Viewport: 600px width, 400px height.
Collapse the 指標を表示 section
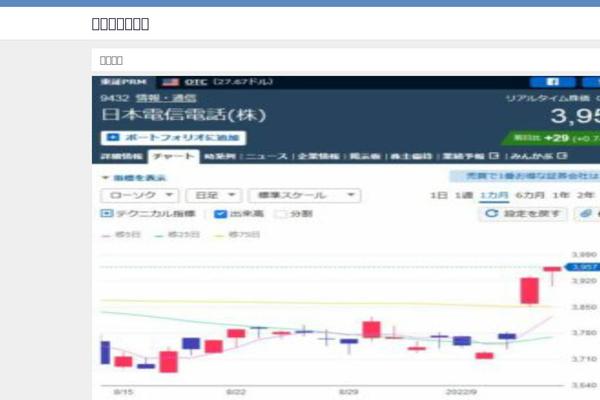134,178
